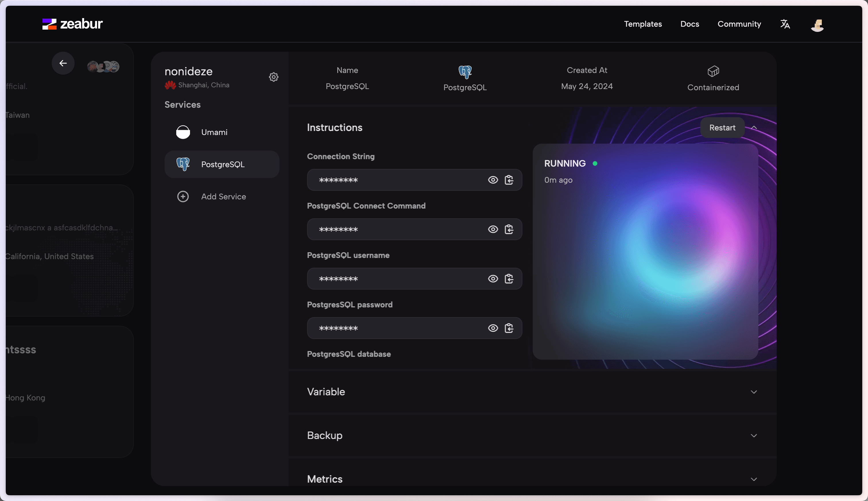This screenshot has height=501, width=868.
Task: Copy the PostgreSQL Connect Command
Action: (x=509, y=230)
